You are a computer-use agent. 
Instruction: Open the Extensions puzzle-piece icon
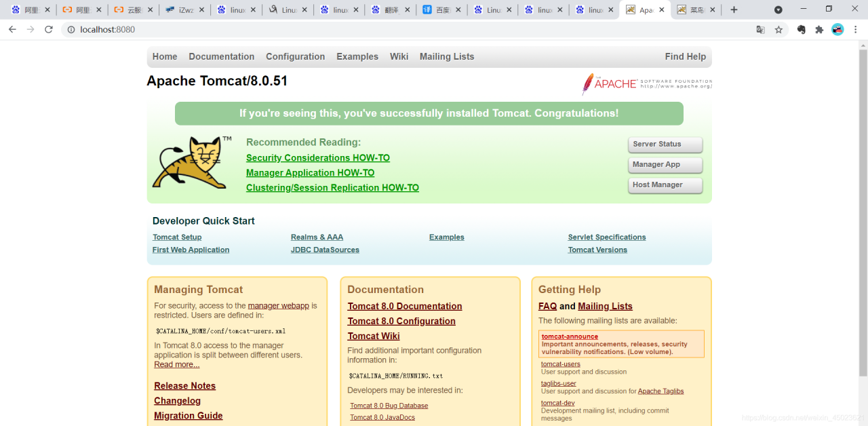pyautogui.click(x=819, y=30)
